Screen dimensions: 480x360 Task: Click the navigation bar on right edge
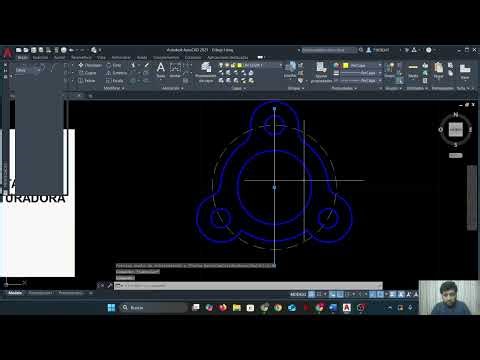(x=471, y=197)
